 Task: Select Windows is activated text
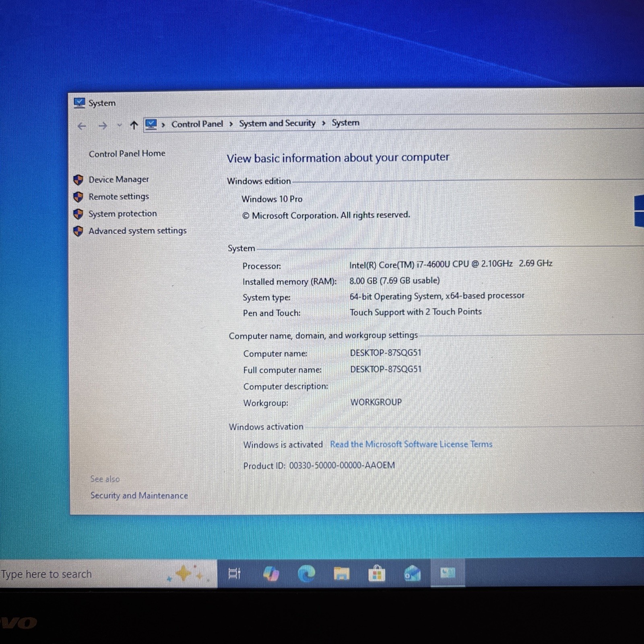tap(283, 445)
